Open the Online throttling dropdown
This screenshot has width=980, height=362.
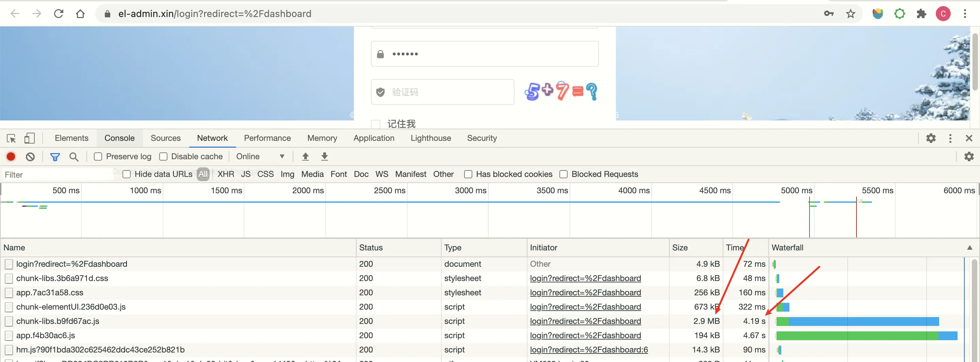pyautogui.click(x=260, y=157)
